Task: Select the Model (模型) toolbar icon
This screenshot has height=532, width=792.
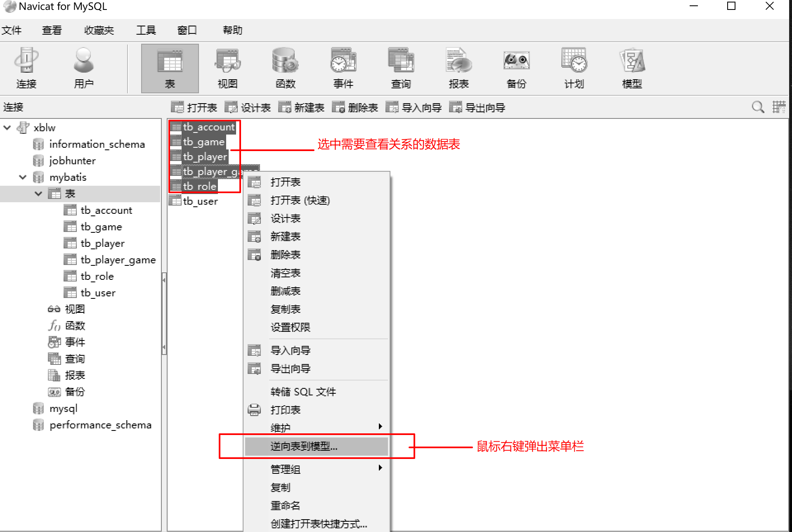Action: pos(632,68)
